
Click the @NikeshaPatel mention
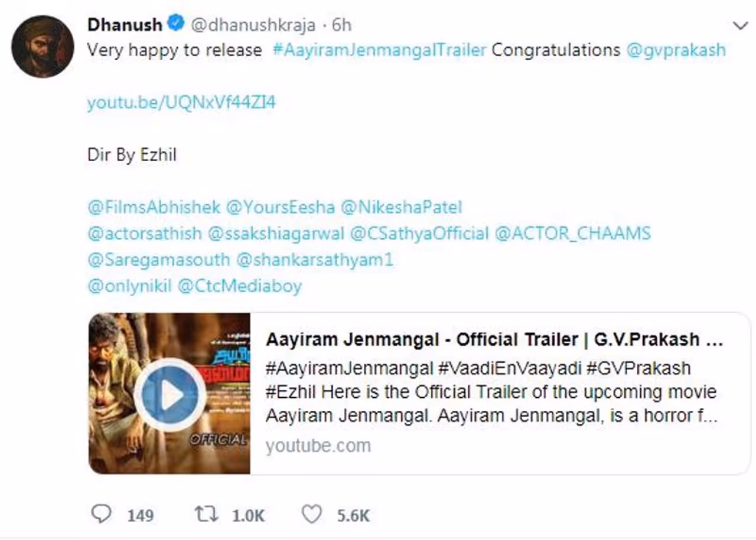pos(401,207)
